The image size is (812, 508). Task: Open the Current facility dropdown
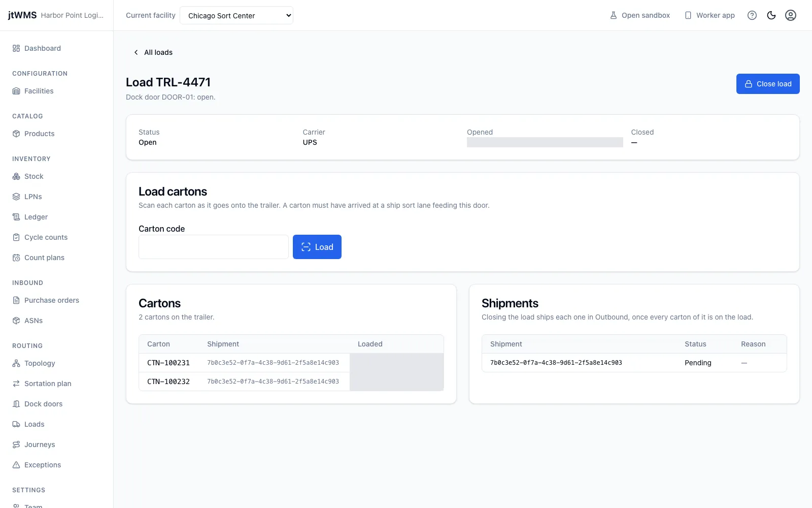236,15
